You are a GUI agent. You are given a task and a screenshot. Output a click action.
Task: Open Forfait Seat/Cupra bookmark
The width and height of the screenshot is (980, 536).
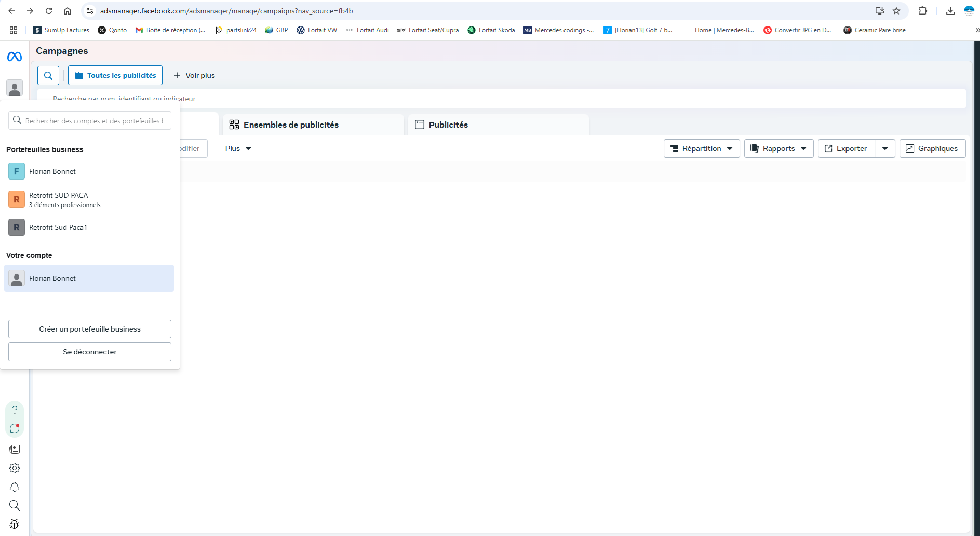point(428,30)
